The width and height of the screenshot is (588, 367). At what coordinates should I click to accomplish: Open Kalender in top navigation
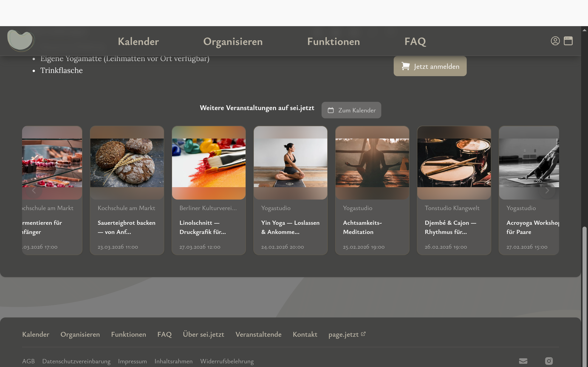(138, 42)
